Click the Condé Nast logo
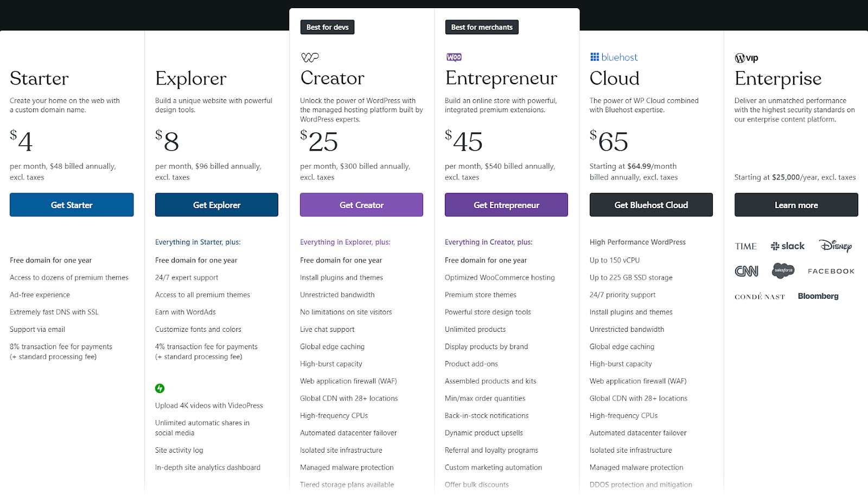The width and height of the screenshot is (868, 502). 759,297
